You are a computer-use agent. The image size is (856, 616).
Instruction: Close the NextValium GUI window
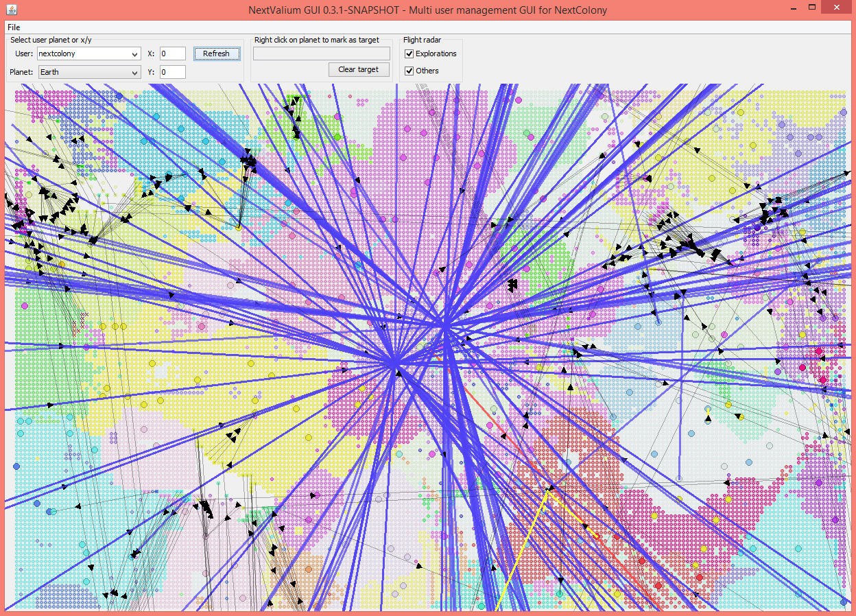coord(837,8)
